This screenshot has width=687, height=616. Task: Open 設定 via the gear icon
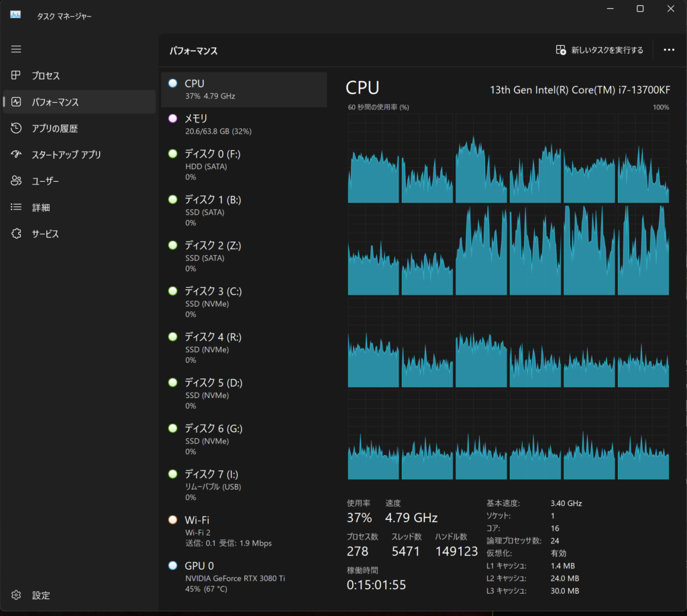(x=16, y=595)
